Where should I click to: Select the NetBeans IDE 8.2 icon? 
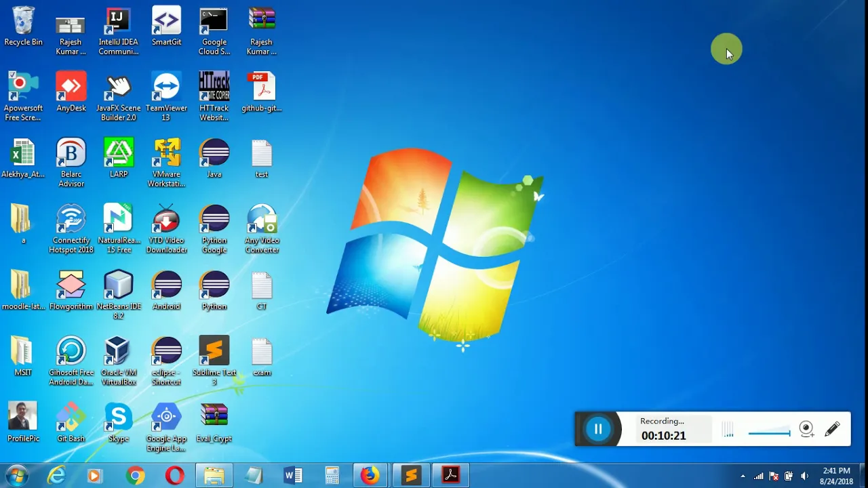tap(119, 295)
